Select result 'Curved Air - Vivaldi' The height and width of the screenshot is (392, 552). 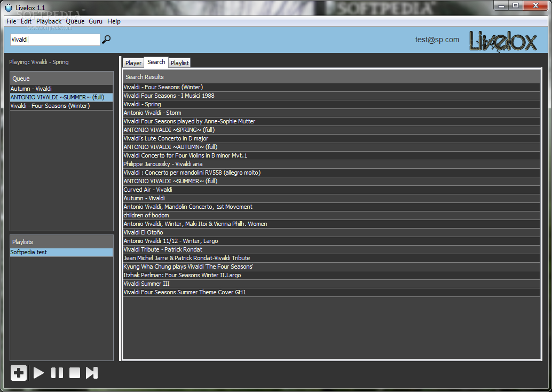(332, 190)
